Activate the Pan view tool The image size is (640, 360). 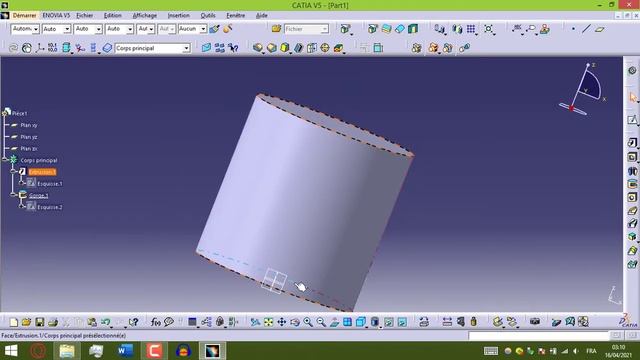tap(282, 322)
